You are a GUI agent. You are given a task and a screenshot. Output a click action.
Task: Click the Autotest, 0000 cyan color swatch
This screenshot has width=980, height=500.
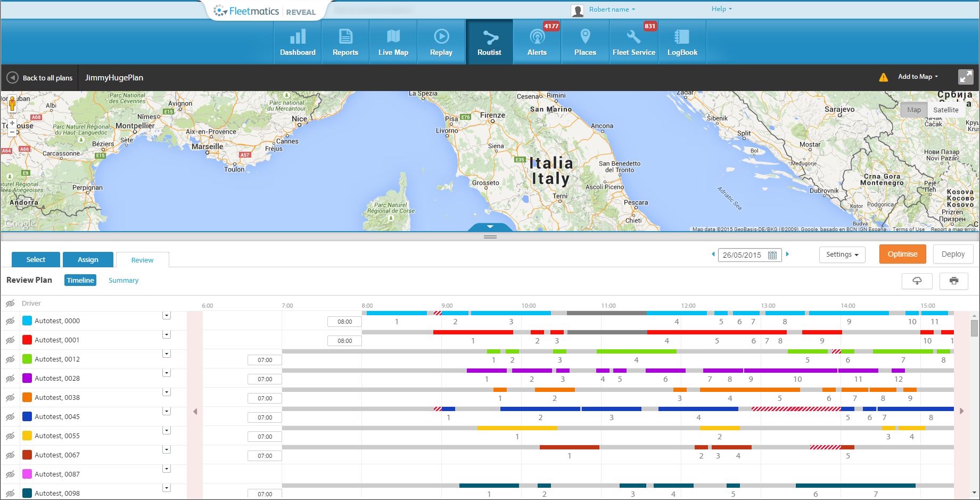(x=27, y=321)
